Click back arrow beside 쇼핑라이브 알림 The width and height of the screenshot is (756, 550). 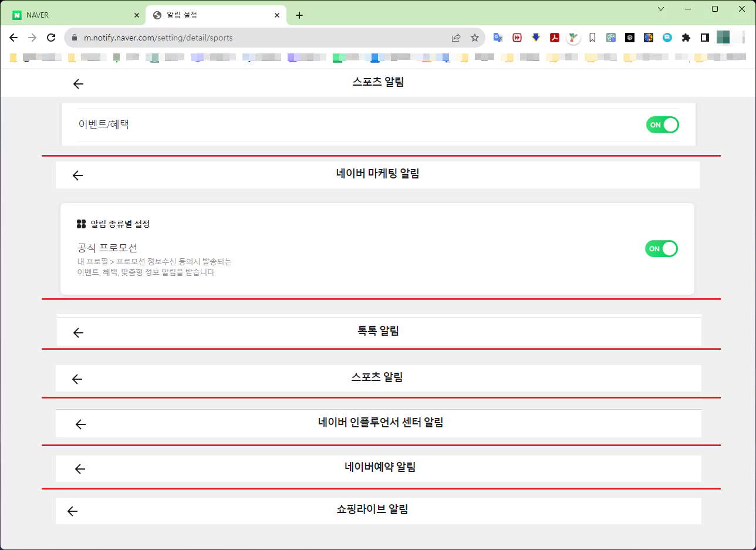click(72, 511)
